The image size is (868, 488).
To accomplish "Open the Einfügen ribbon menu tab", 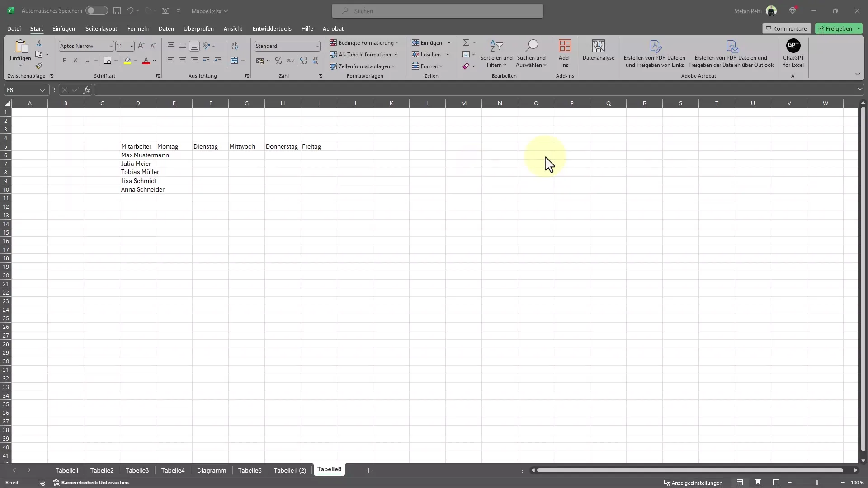I will pyautogui.click(x=64, y=28).
